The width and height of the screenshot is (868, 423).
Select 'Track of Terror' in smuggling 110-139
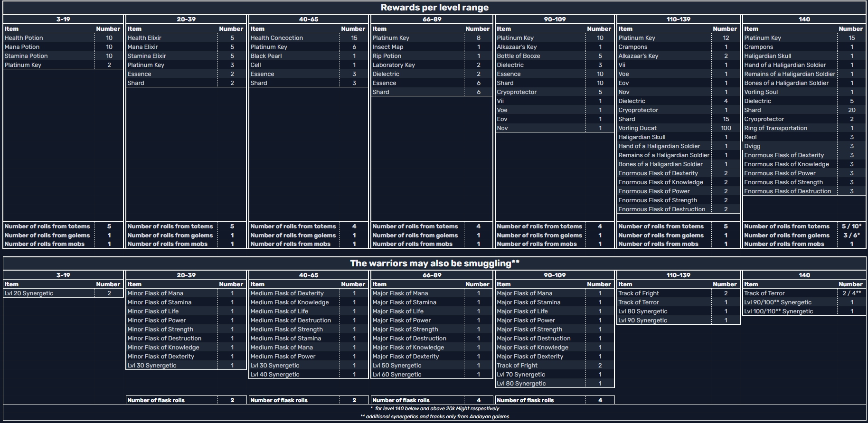[664, 302]
